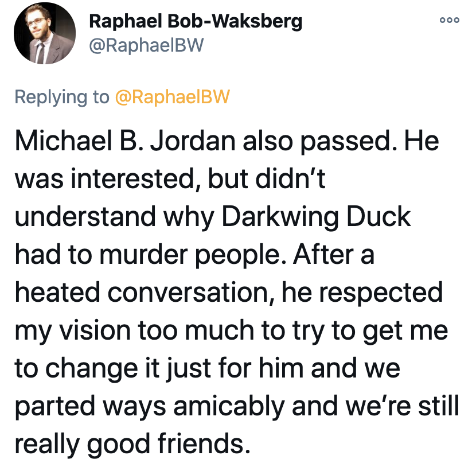Click "murder people" in the tweet text

[190, 255]
